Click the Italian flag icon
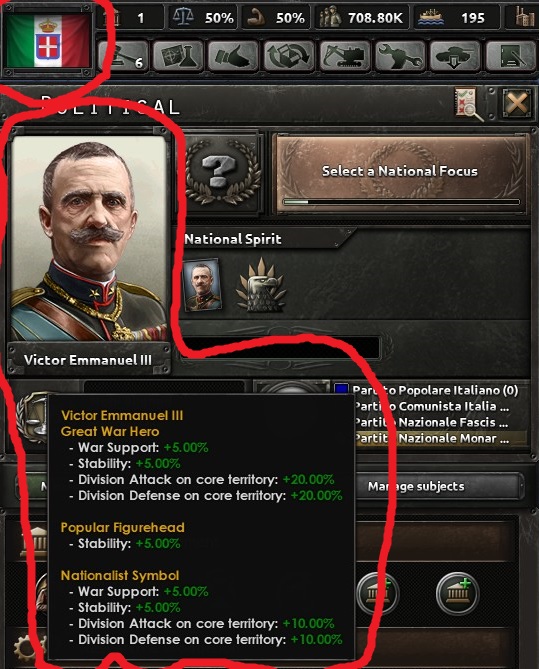Image resolution: width=539 pixels, height=669 pixels. pyautogui.click(x=48, y=41)
